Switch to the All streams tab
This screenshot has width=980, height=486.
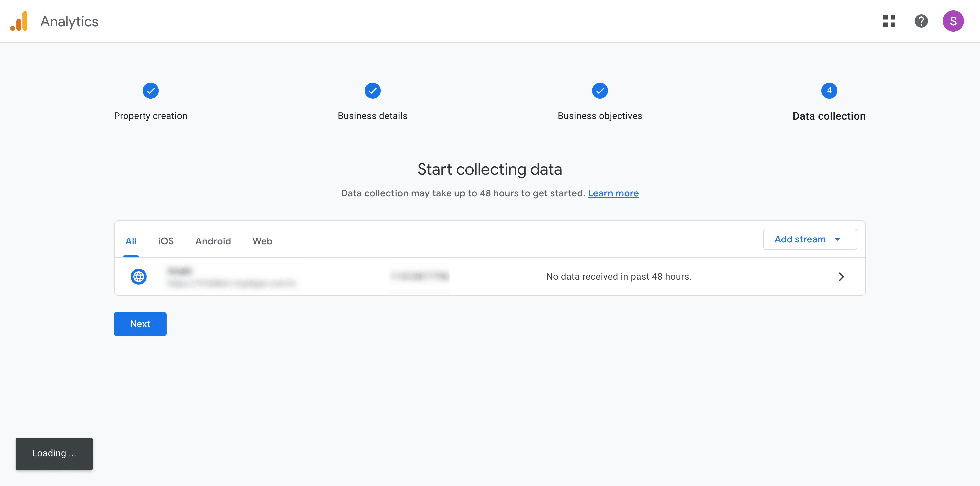click(x=131, y=241)
